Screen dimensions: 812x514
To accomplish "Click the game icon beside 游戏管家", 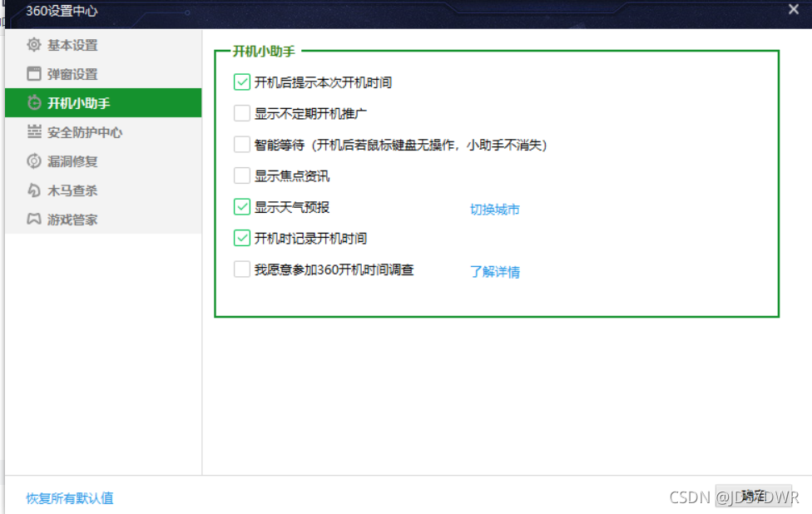I will point(33,220).
